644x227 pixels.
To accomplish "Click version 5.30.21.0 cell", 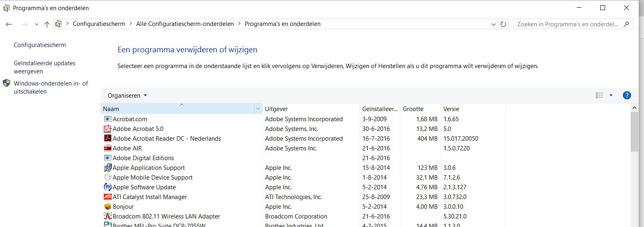I will click(x=455, y=216).
